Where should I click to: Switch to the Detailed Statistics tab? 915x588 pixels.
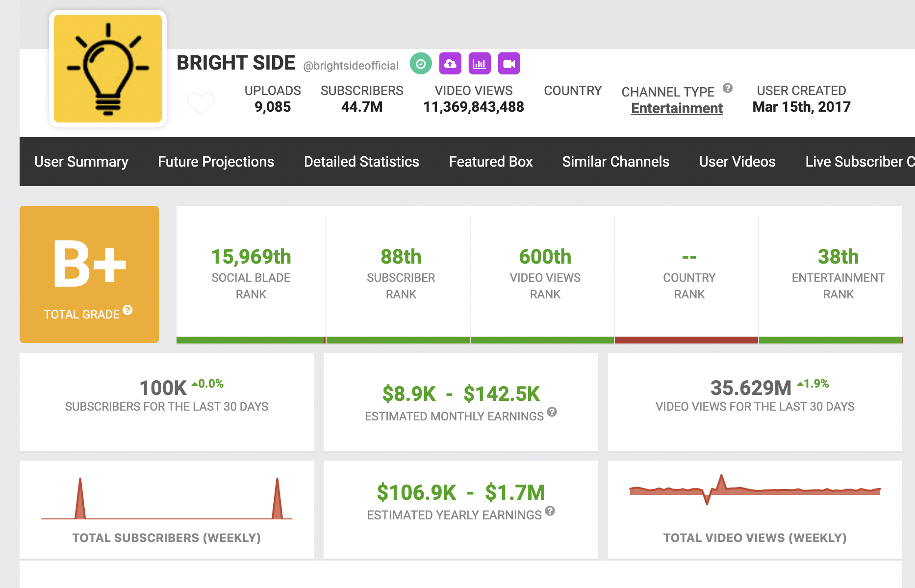coord(361,162)
